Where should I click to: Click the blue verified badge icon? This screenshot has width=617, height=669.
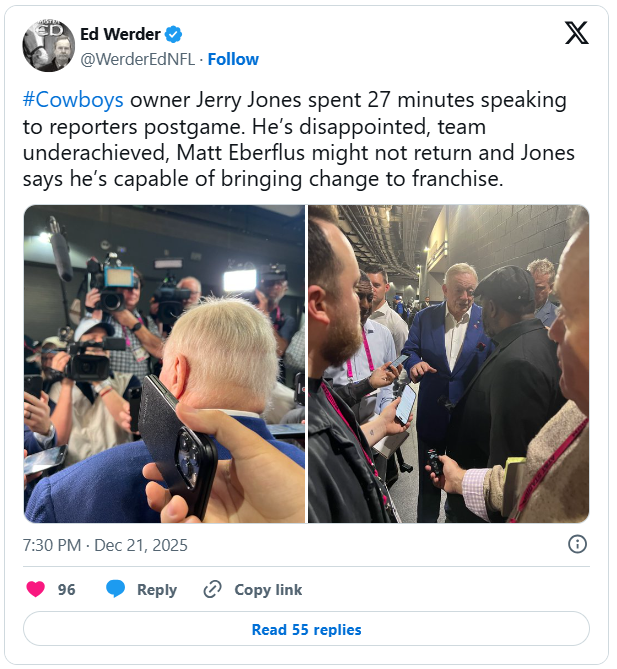(x=173, y=35)
